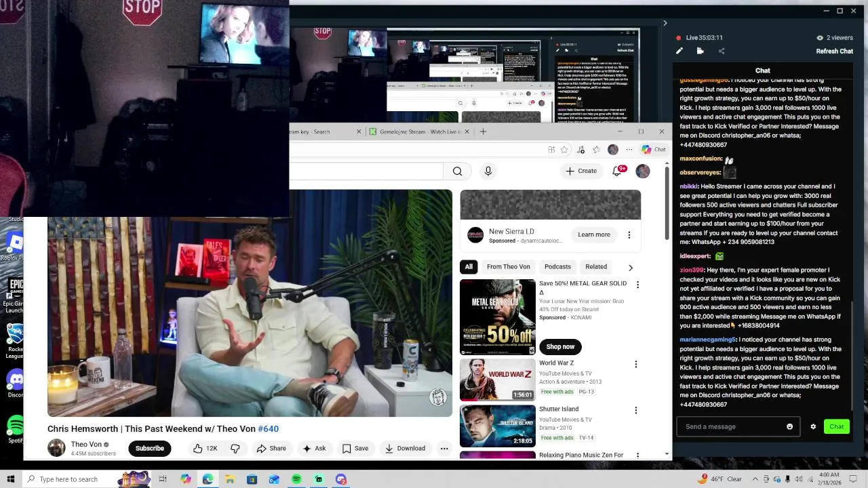The width and height of the screenshot is (868, 488).
Task: Switch to the Gamelojnc Stream browser tab
Action: (x=419, y=131)
